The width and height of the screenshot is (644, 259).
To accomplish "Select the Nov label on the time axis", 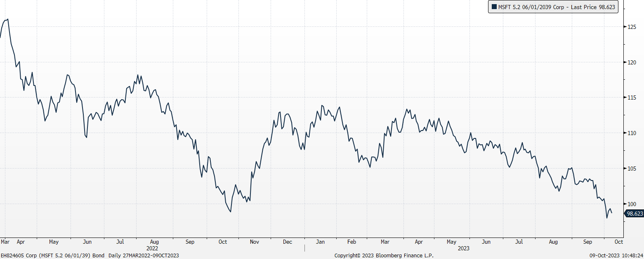I will [254, 242].
